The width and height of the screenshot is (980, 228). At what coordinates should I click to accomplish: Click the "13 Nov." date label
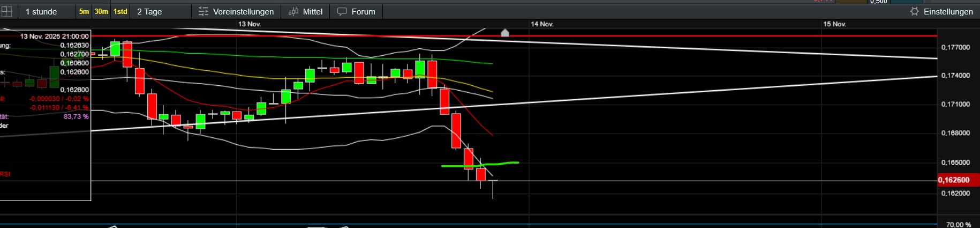point(250,24)
